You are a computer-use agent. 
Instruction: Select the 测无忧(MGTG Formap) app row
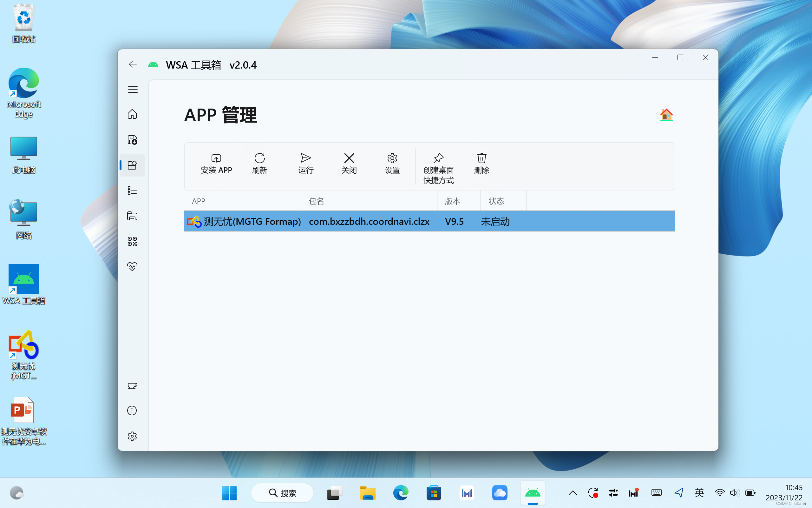pyautogui.click(x=429, y=221)
